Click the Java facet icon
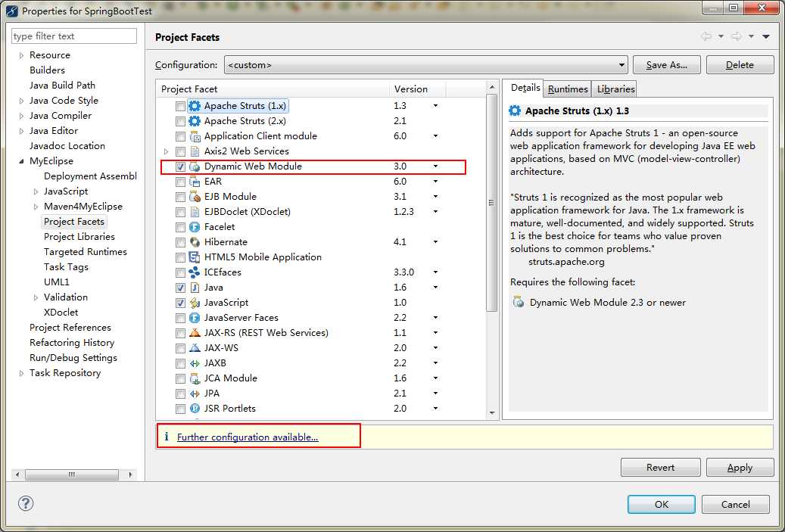The image size is (785, 532). tap(195, 288)
